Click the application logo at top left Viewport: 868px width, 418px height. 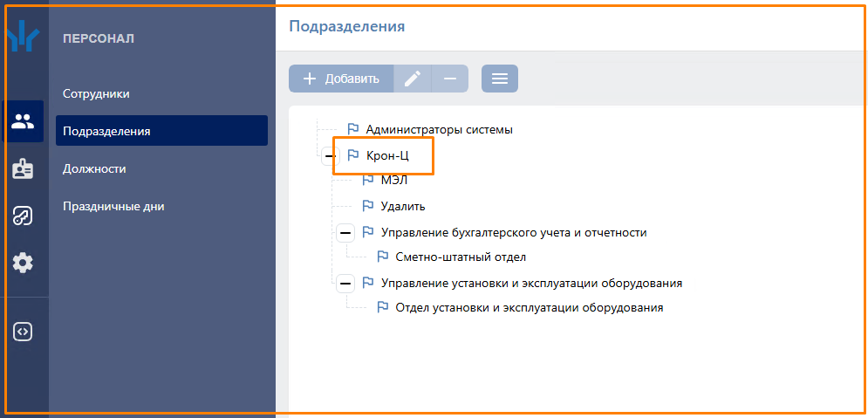coord(23,38)
